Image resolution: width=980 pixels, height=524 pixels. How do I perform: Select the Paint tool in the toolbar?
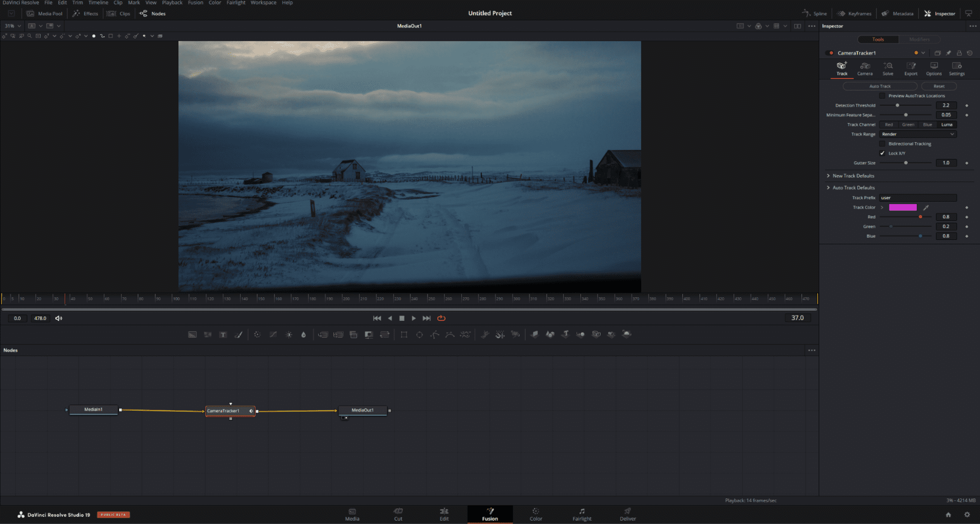(x=239, y=335)
